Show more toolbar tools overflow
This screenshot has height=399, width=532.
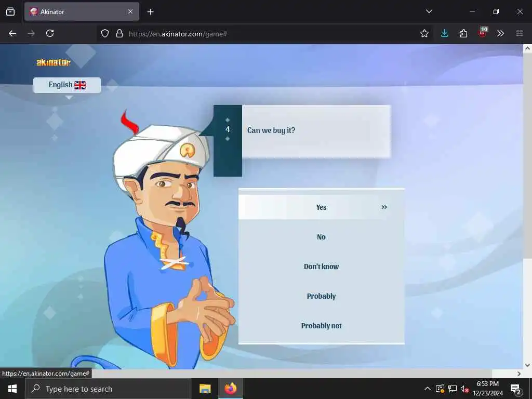[x=500, y=33]
